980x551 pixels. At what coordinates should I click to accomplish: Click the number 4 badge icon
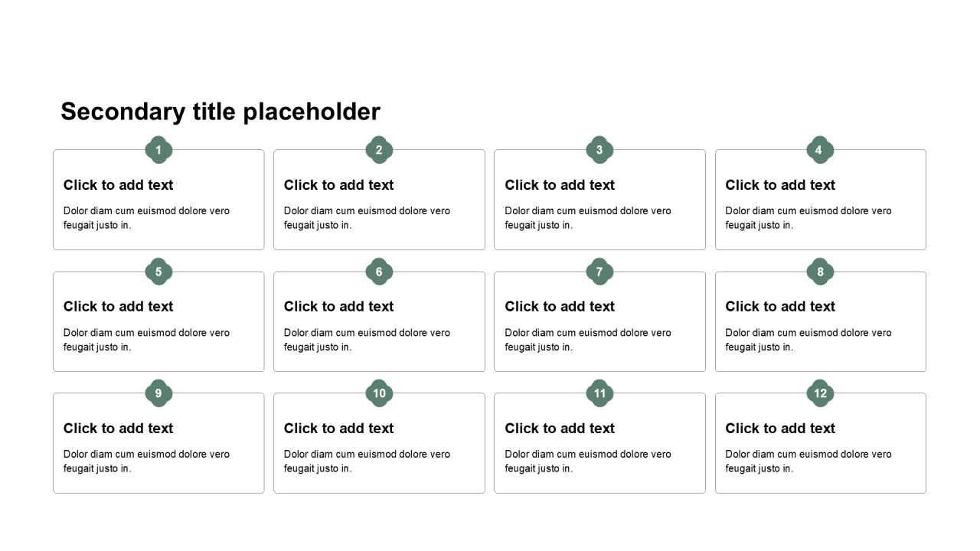pos(820,150)
